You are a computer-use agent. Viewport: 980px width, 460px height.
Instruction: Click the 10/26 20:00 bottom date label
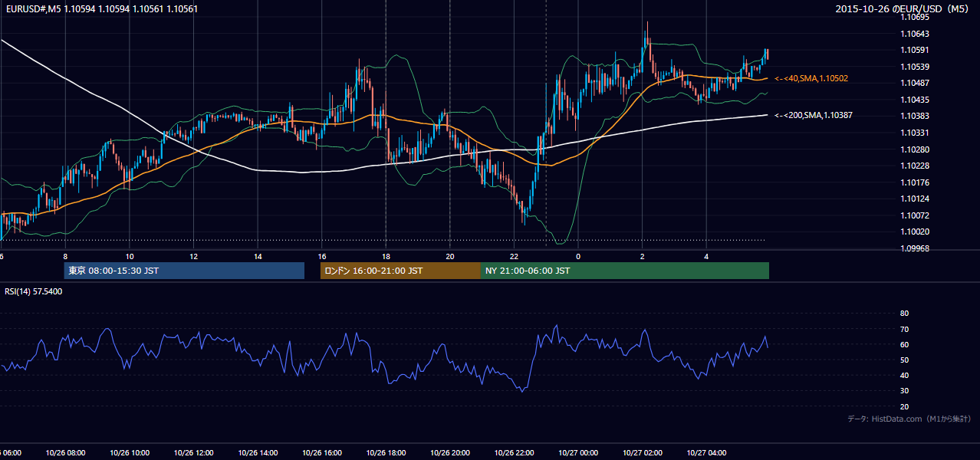(450, 452)
